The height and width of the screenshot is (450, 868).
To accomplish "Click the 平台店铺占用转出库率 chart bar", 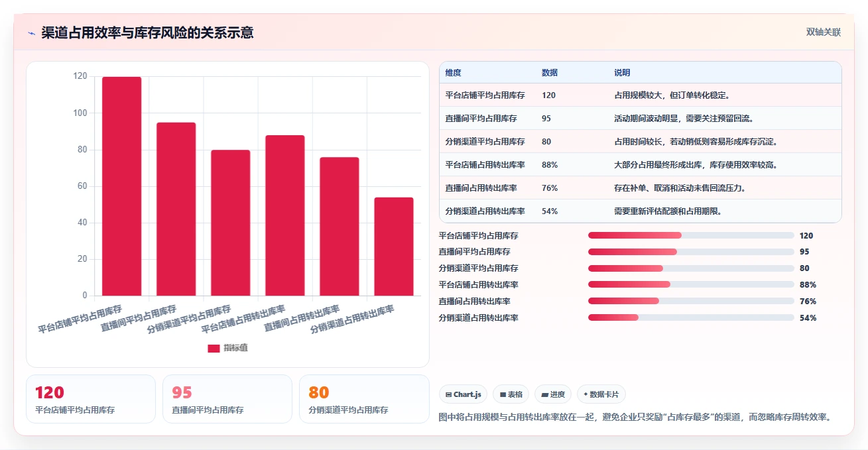I will pyautogui.click(x=284, y=215).
